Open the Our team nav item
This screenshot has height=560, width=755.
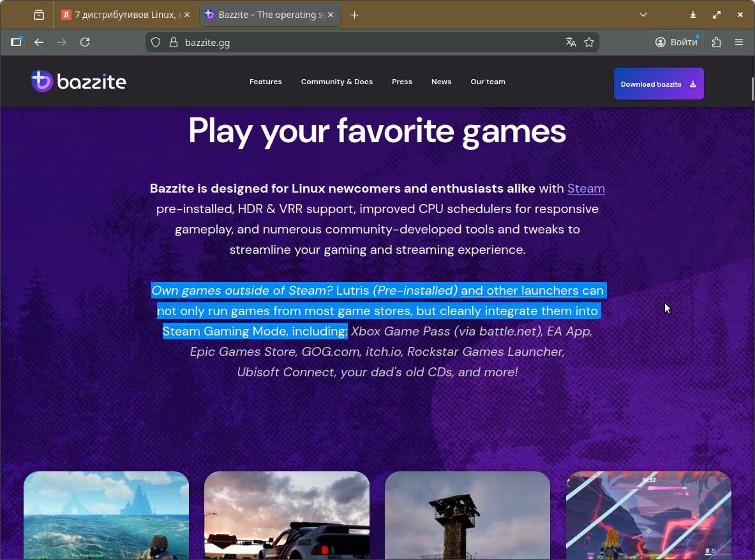488,82
